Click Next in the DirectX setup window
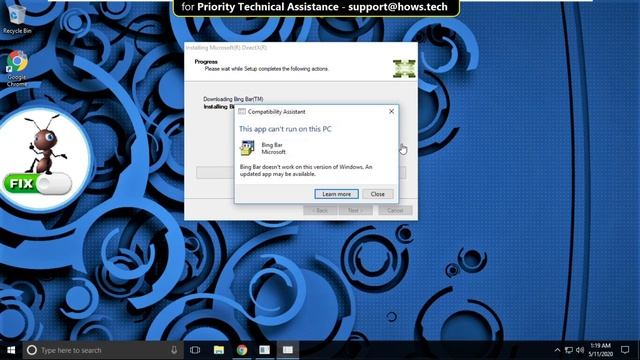640x360 pixels. [x=356, y=210]
